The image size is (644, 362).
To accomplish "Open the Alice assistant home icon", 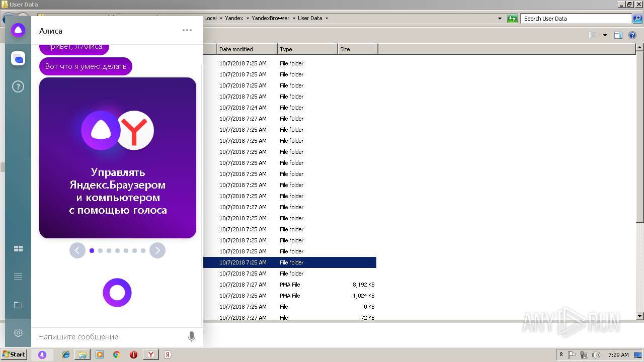I will click(x=18, y=30).
